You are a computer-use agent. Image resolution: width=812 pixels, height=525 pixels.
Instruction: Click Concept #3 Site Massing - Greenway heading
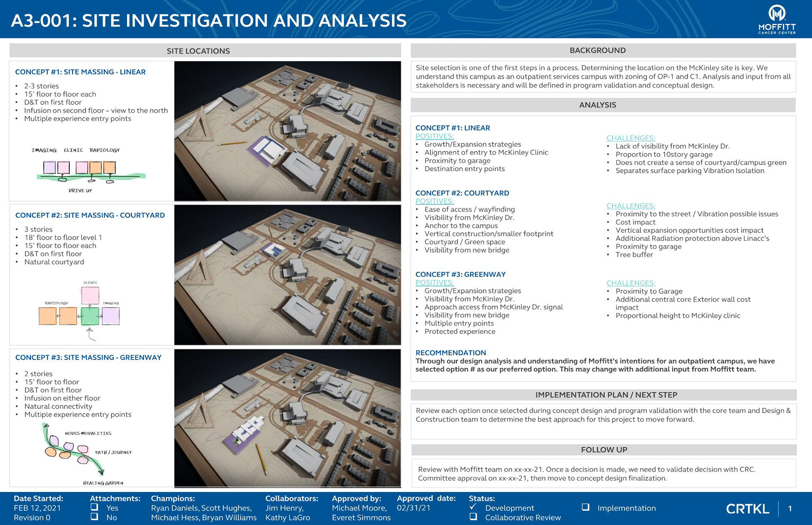(88, 357)
